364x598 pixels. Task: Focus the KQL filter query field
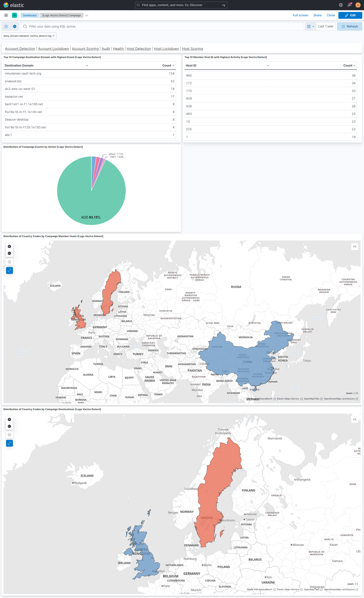click(x=162, y=27)
